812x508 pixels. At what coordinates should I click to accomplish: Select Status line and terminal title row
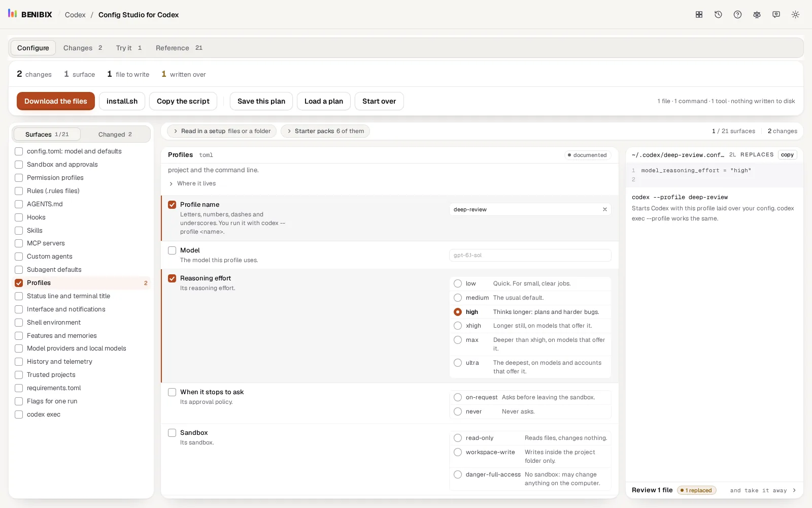(81, 296)
